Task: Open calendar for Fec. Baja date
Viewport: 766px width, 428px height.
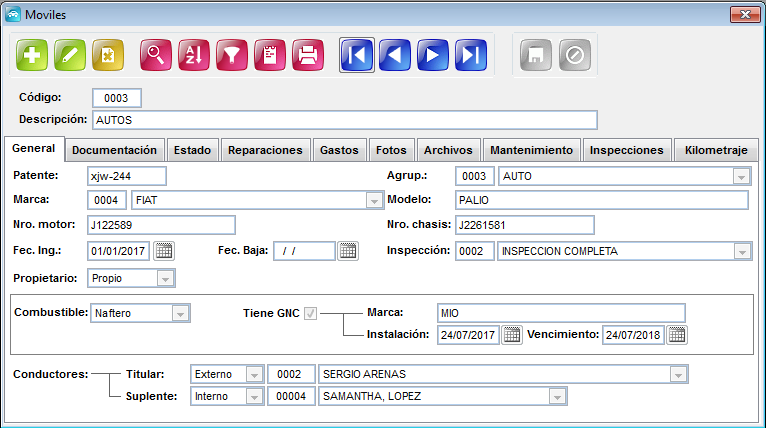Action: 348,251
